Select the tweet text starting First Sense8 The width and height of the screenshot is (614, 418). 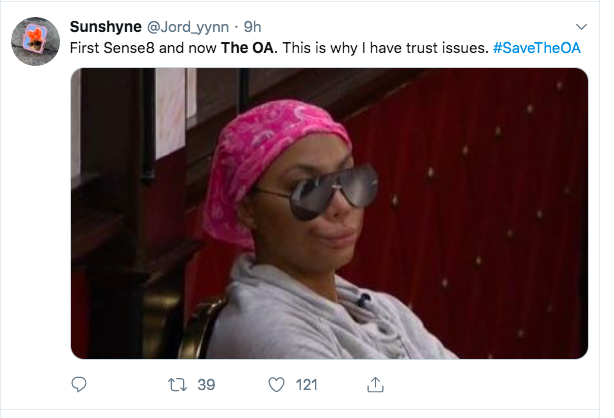coord(325,48)
